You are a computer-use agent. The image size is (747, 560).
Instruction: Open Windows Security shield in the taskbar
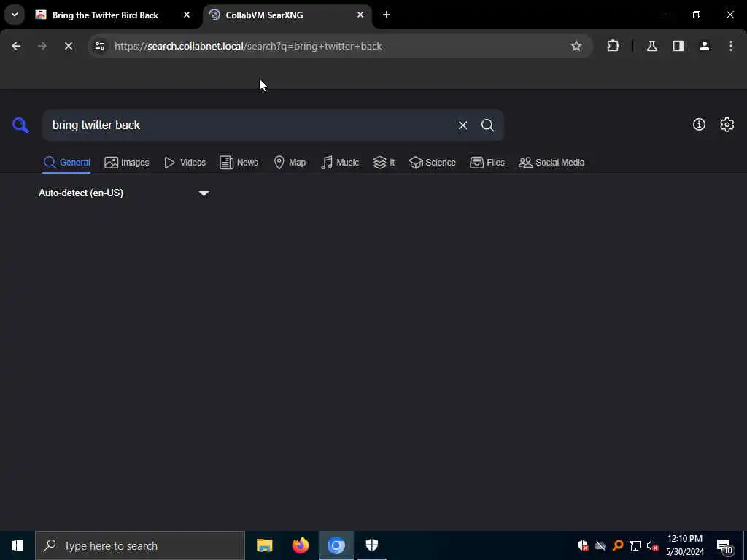coord(371,545)
